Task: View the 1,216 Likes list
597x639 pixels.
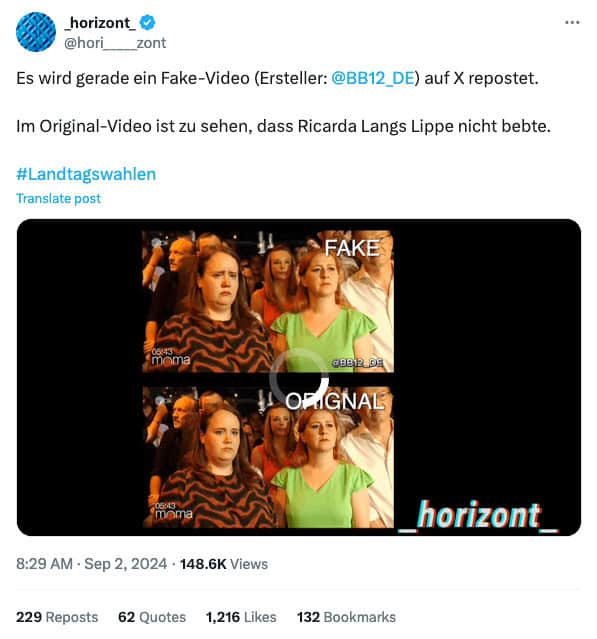Action: pos(241,617)
